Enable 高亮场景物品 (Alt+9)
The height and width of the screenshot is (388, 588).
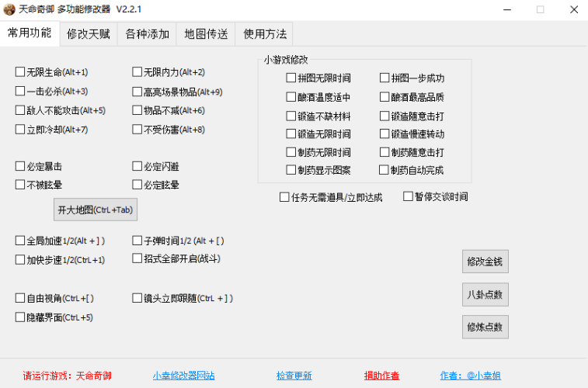(x=137, y=92)
